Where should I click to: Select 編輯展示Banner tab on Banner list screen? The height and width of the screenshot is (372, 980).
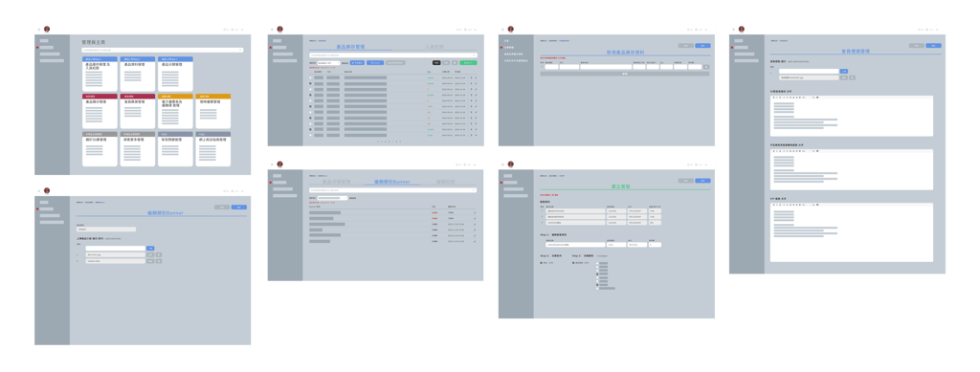click(391, 182)
